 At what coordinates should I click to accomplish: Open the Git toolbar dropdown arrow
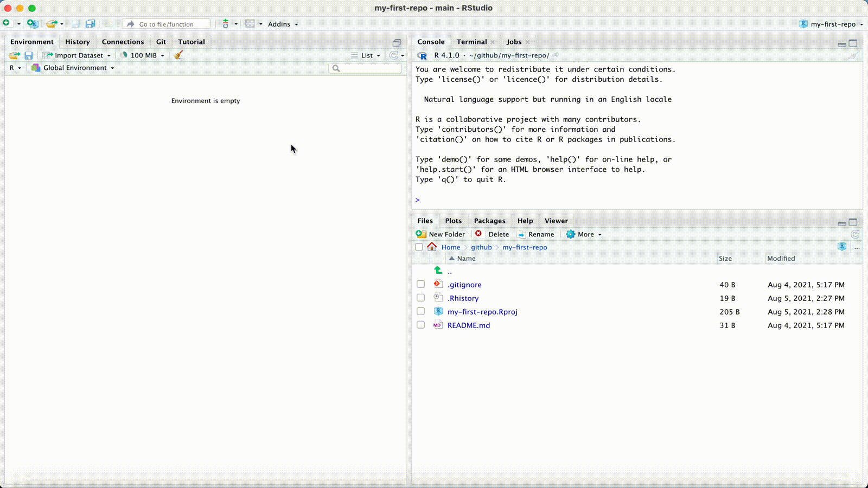(236, 24)
